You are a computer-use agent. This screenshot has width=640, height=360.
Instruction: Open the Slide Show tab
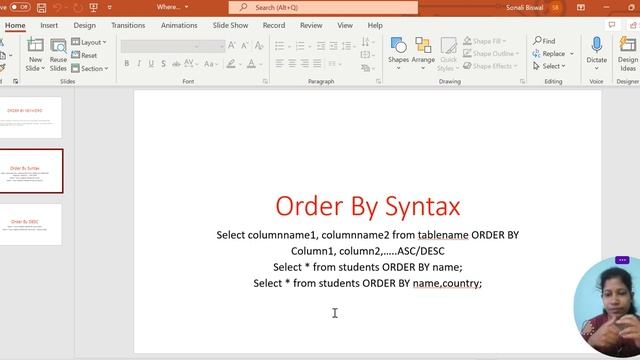point(230,25)
